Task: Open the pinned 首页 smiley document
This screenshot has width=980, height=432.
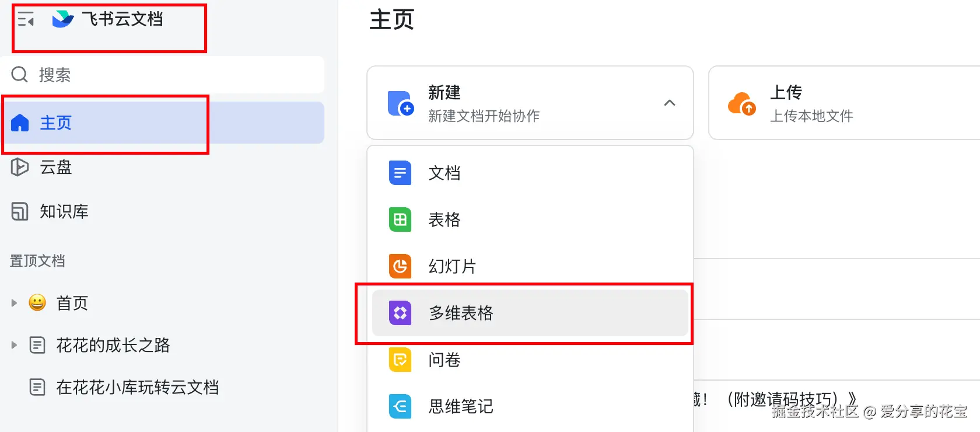Action: tap(72, 303)
